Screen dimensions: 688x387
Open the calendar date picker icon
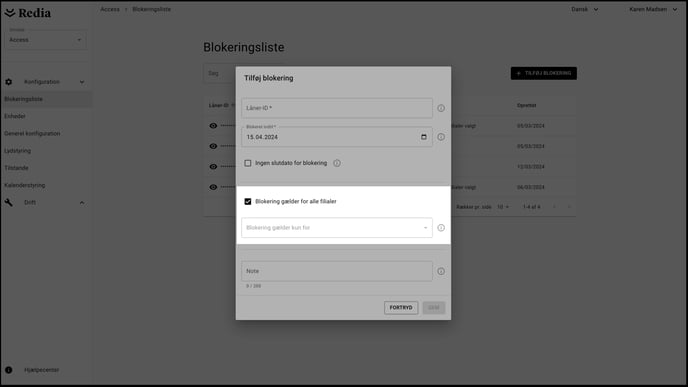coord(424,137)
